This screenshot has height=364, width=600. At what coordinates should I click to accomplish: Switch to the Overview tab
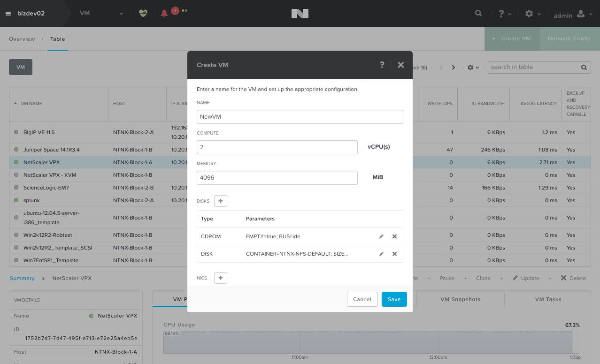[22, 39]
